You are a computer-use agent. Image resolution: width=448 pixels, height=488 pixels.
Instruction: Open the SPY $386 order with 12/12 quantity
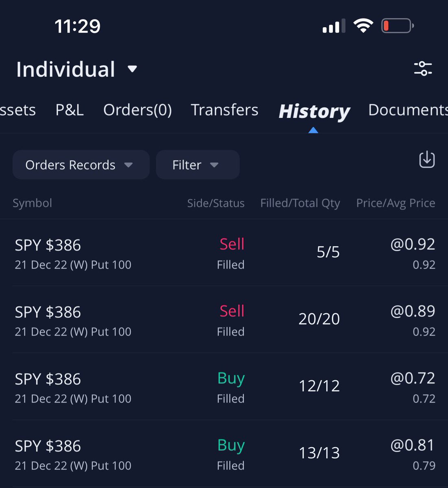point(224,387)
